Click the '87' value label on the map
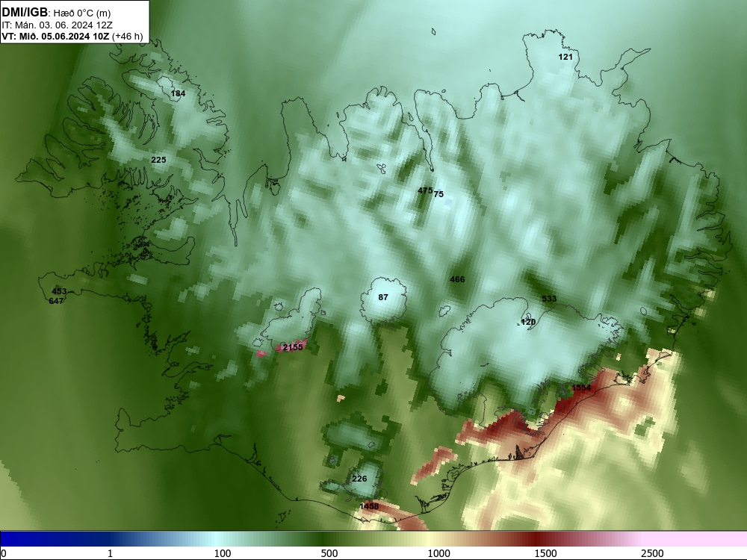The height and width of the screenshot is (560, 747). 383,297
